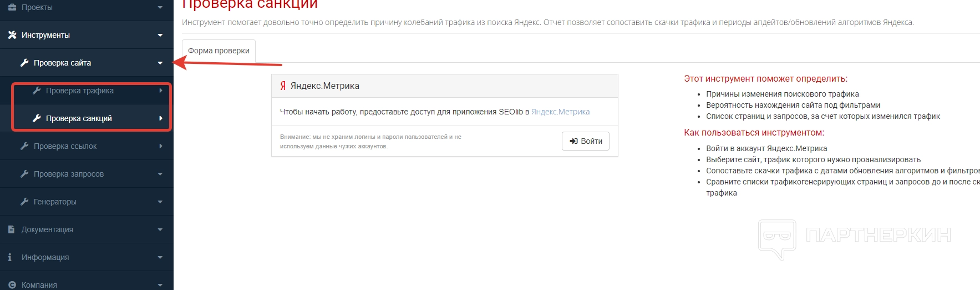The image size is (980, 290).
Task: Click 'Причины изменения поискового трафика' bullet
Action: [782, 94]
